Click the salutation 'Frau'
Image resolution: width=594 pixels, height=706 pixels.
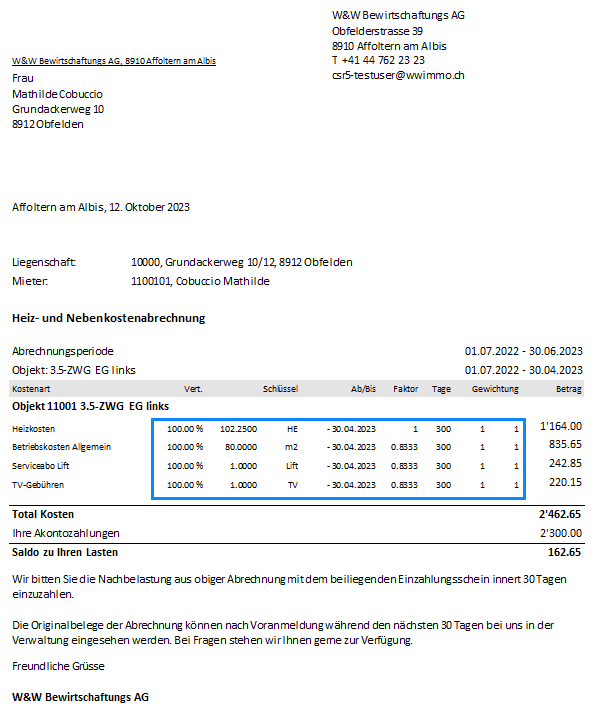click(23, 78)
